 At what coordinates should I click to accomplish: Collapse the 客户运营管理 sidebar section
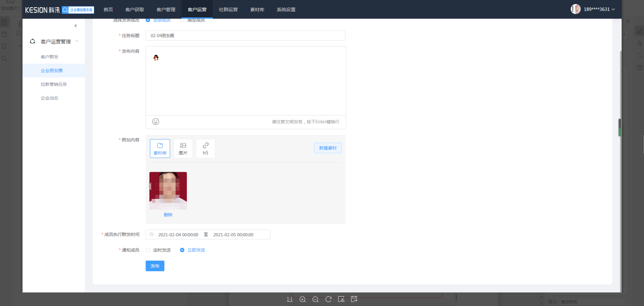77,41
